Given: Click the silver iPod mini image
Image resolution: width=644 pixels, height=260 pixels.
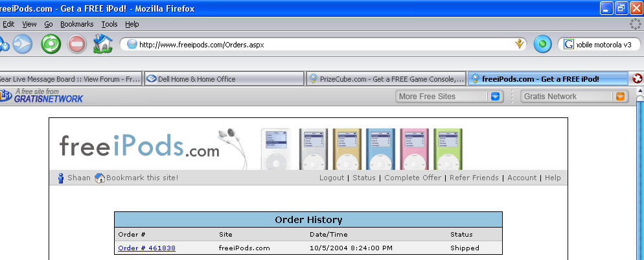Looking at the screenshot, I should pyautogui.click(x=314, y=148).
